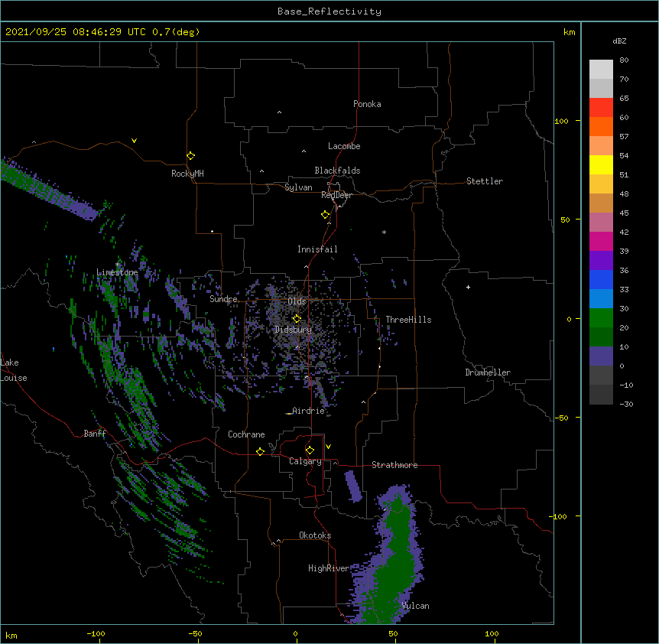The width and height of the screenshot is (659, 644).
Task: Select the Ponoka city label
Action: click(367, 104)
